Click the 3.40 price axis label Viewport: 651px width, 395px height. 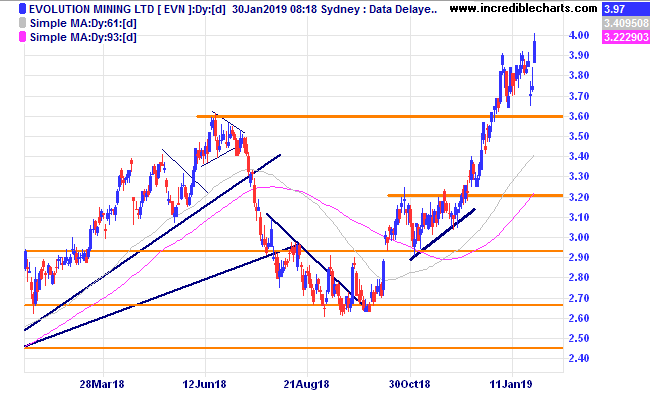pyautogui.click(x=579, y=156)
